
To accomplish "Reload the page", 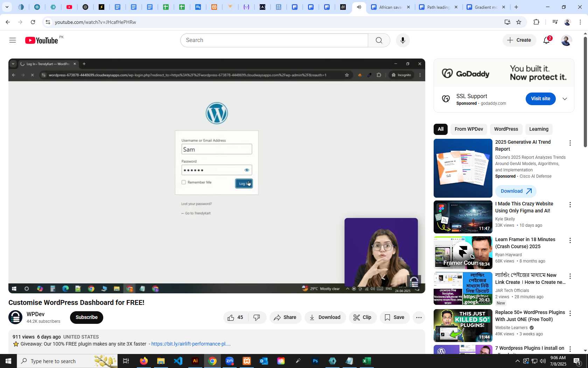I will point(33,22).
